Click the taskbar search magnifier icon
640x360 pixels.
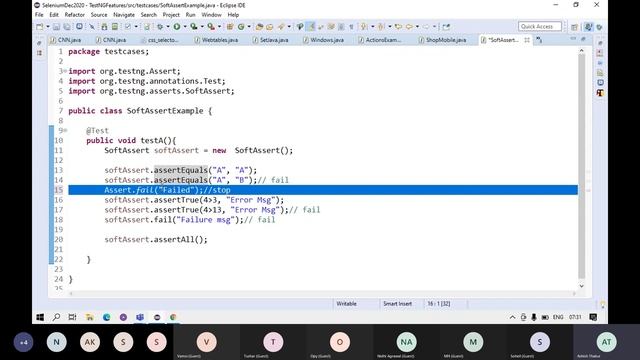pos(56,317)
